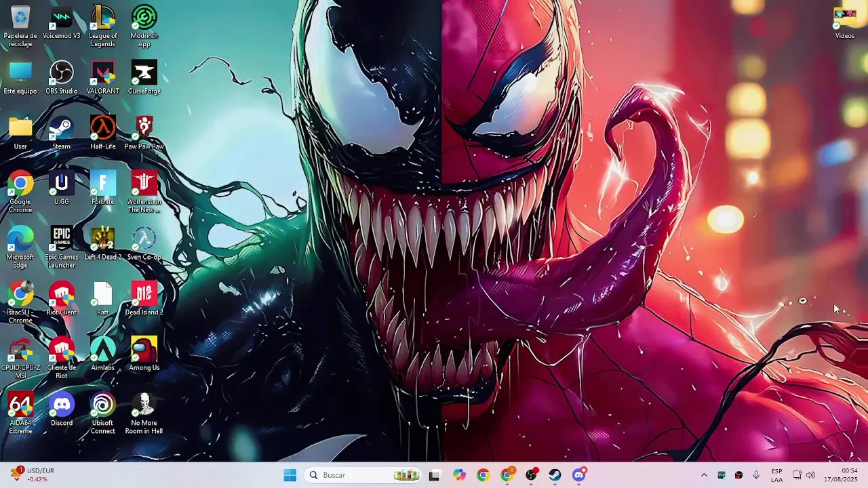Select the Wolfenstein The New Order icon
Viewport: 868px width, 488px height.
pyautogui.click(x=144, y=192)
